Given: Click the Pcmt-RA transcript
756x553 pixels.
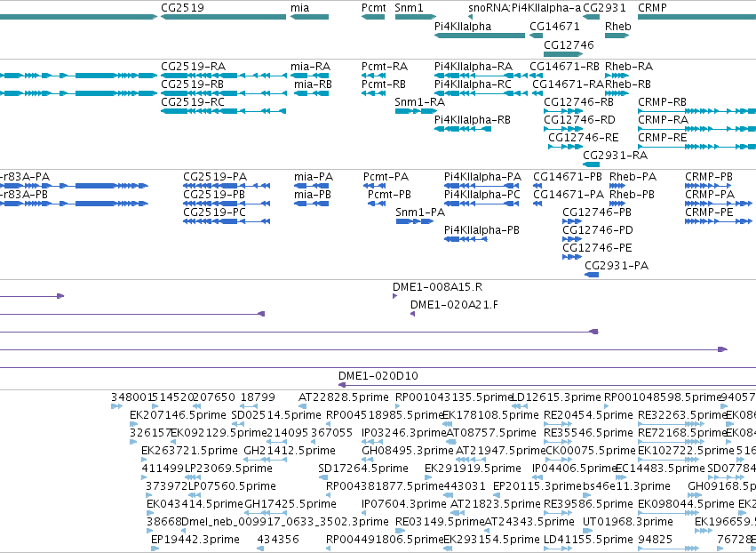Looking at the screenshot, I should [x=373, y=76].
